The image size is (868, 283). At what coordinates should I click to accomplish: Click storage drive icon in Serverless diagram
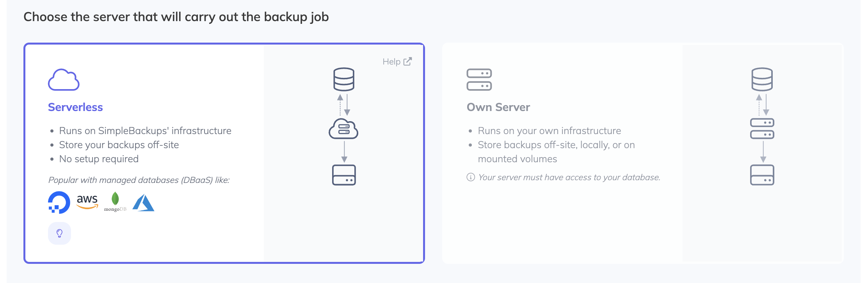(x=343, y=175)
